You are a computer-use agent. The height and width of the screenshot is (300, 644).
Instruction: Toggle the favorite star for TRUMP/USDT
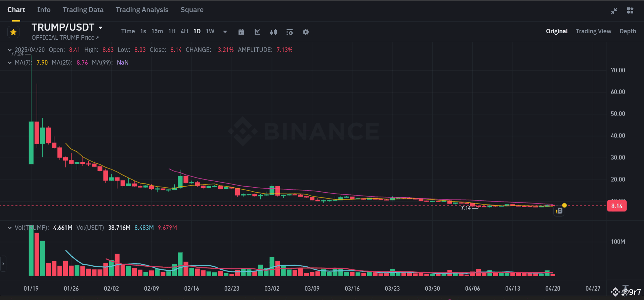pos(13,32)
